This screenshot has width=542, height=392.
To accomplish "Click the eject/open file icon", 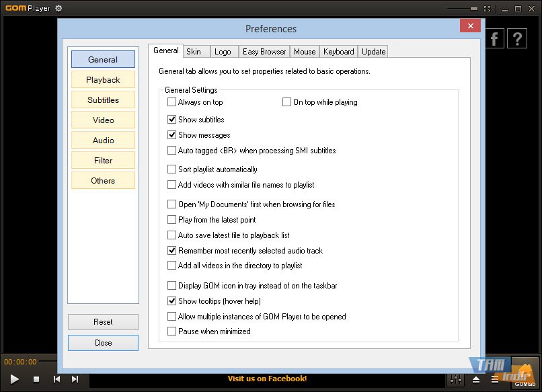I will 476,379.
